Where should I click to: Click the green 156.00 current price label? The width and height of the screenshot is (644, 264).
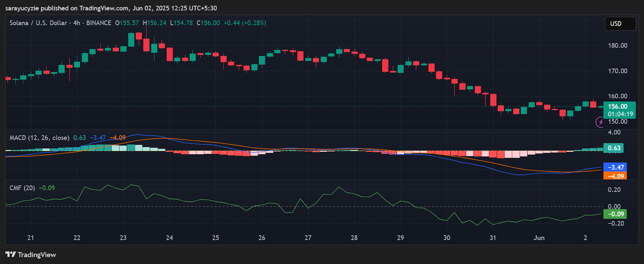(617, 106)
